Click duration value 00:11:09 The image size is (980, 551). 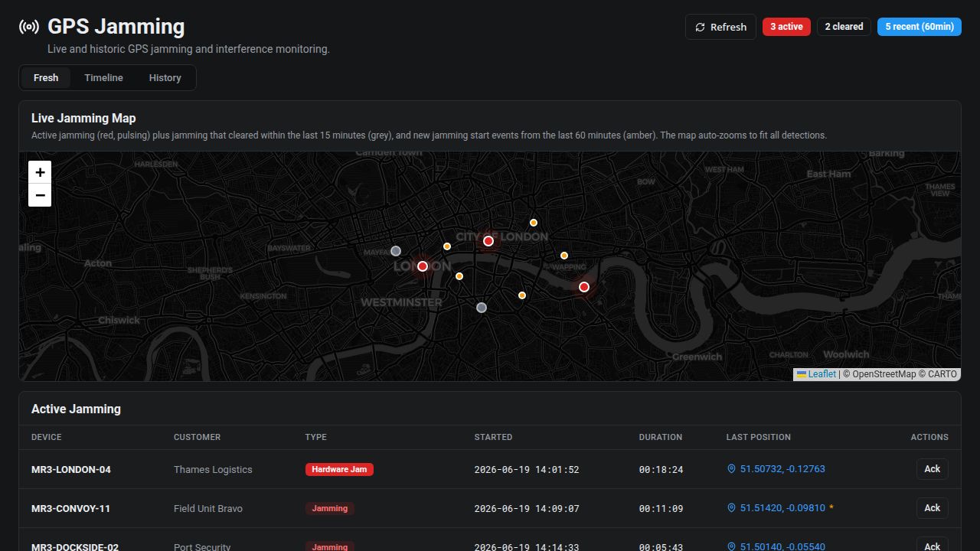pos(661,509)
